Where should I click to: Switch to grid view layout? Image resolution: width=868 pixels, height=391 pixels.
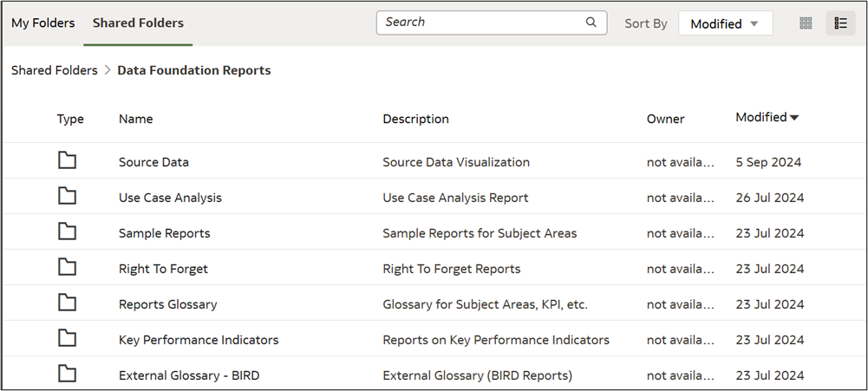coord(806,23)
